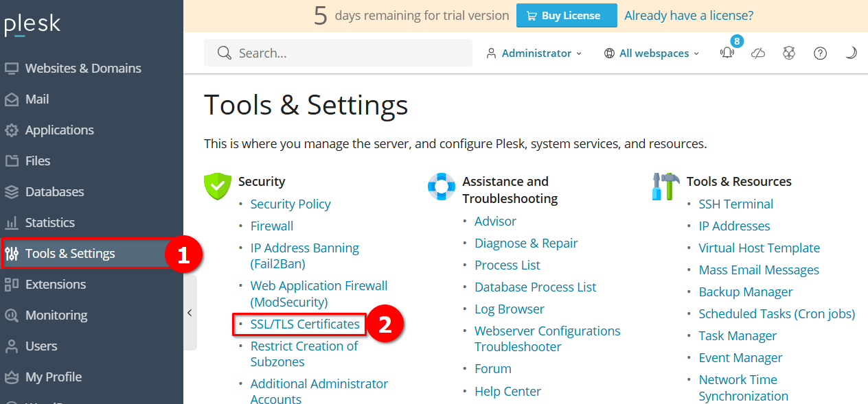Go to Extensions in the sidebar

tap(56, 284)
